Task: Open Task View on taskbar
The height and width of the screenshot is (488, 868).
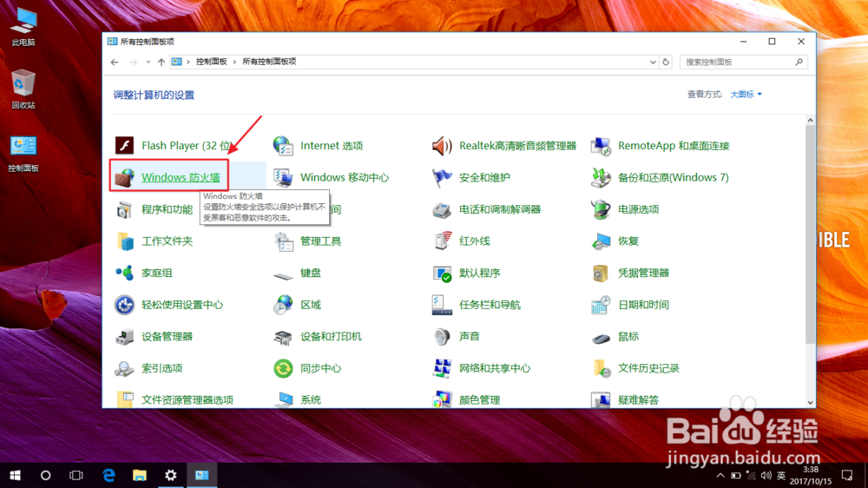Action: click(76, 475)
